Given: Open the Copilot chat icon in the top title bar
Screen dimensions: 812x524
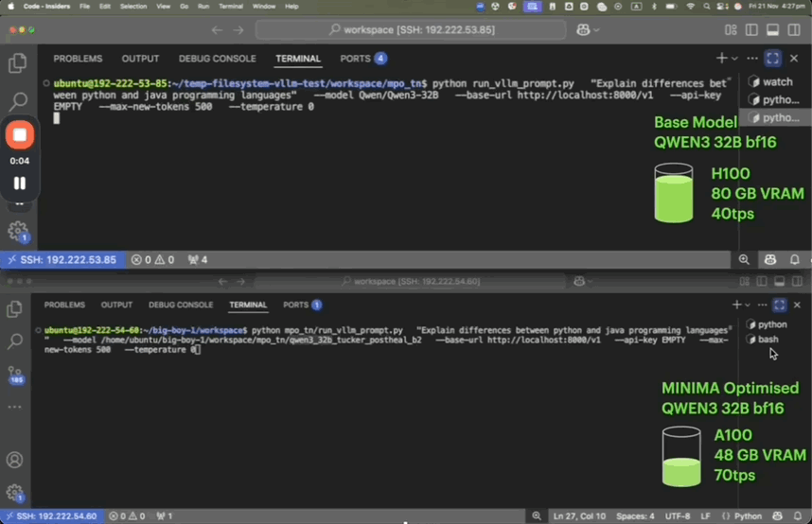Looking at the screenshot, I should [x=583, y=30].
